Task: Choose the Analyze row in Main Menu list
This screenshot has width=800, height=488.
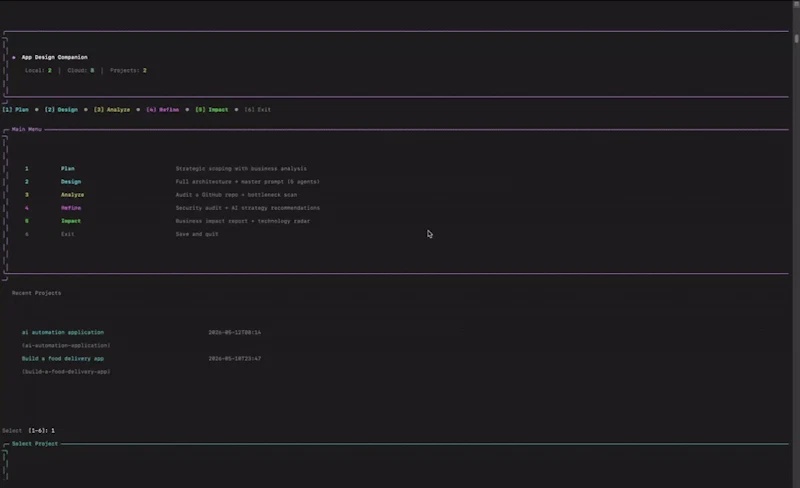Action: 161,195
